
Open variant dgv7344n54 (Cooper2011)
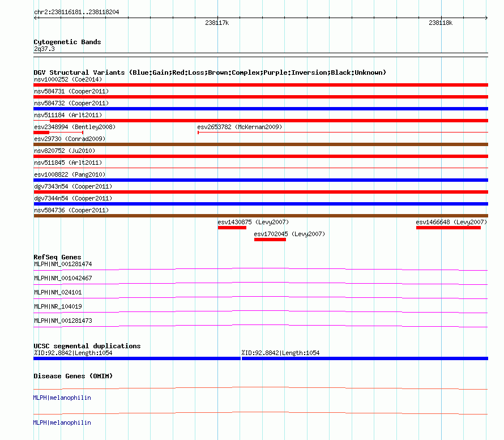coord(73,198)
